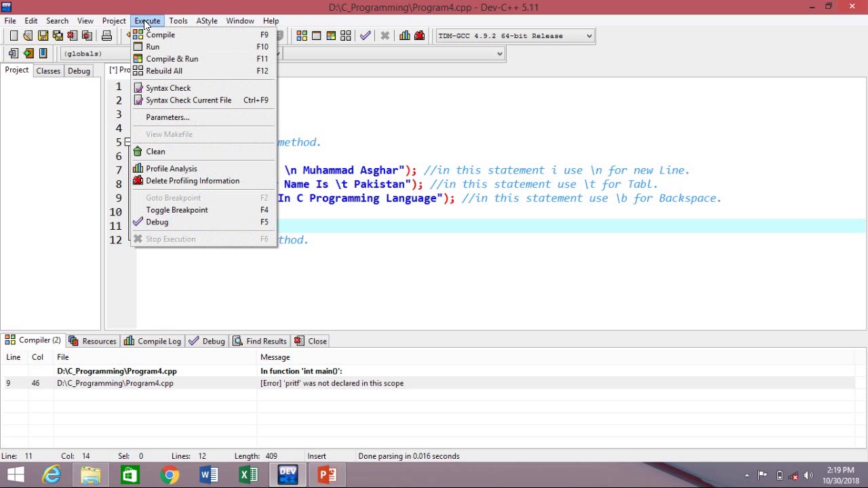
Task: Click the blue bookmark icon in second toolbar row
Action: (43, 54)
